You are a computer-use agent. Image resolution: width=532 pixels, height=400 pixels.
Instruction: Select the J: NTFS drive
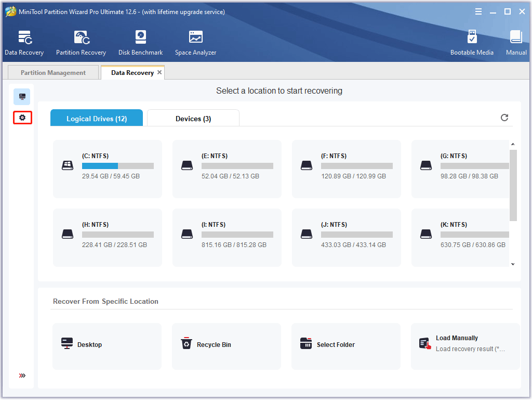pyautogui.click(x=347, y=237)
